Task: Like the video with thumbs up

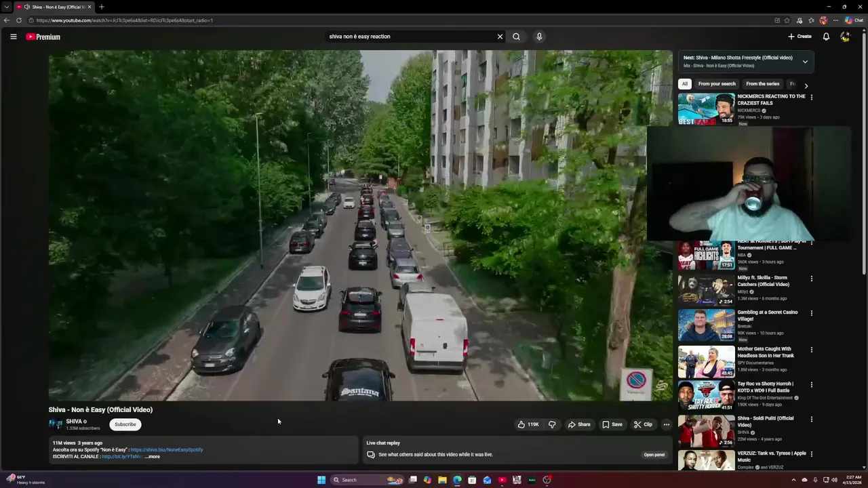Action: [528, 424]
